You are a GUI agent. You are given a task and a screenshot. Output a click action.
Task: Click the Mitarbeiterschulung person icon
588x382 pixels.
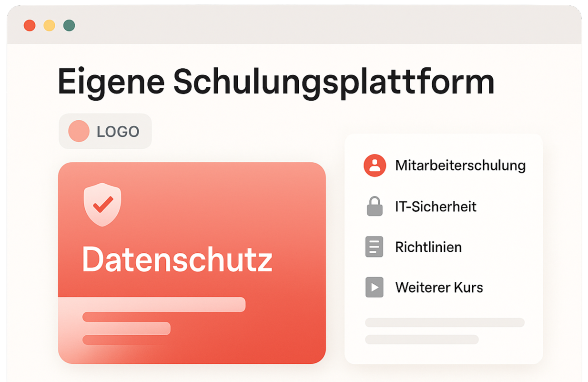coord(375,165)
